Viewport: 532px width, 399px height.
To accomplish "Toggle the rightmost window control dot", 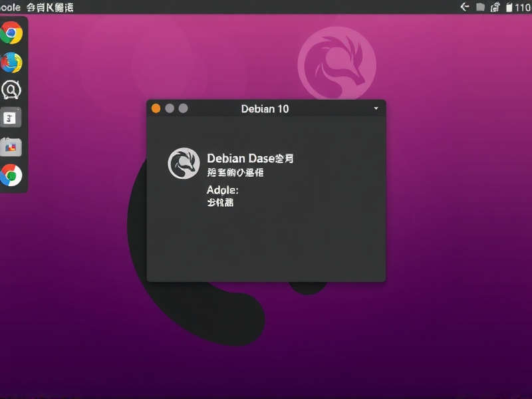I will [x=182, y=108].
